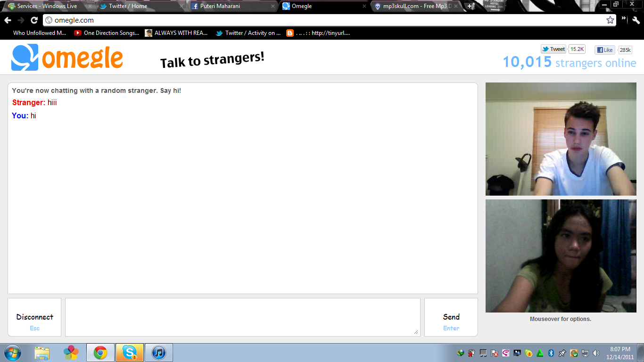Click the 'You: hi' chat message

click(24, 115)
